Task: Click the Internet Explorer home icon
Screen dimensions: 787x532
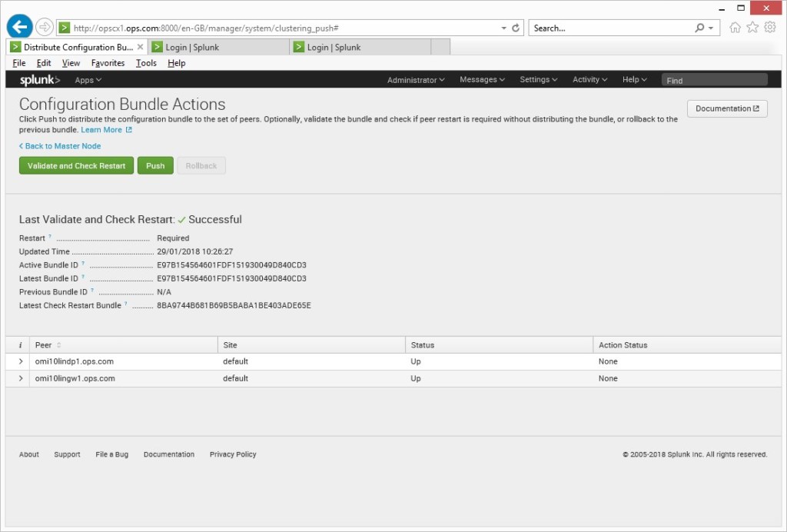Action: (x=734, y=26)
